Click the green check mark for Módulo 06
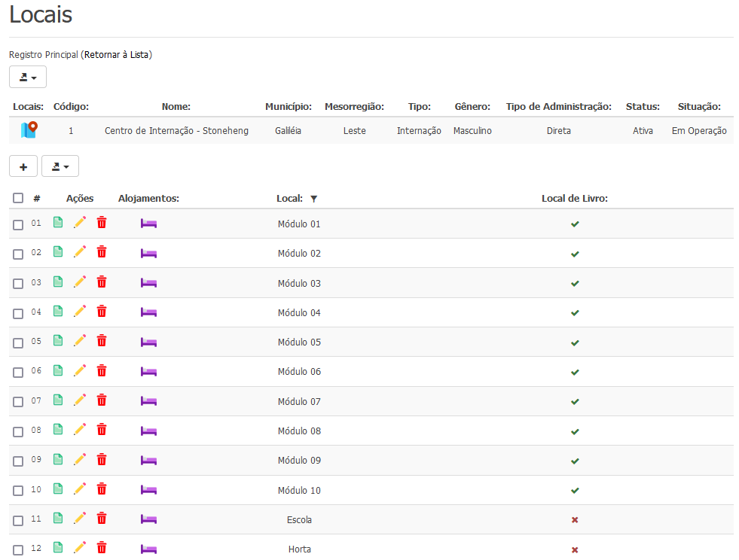This screenshot has width=739, height=560. (x=575, y=372)
